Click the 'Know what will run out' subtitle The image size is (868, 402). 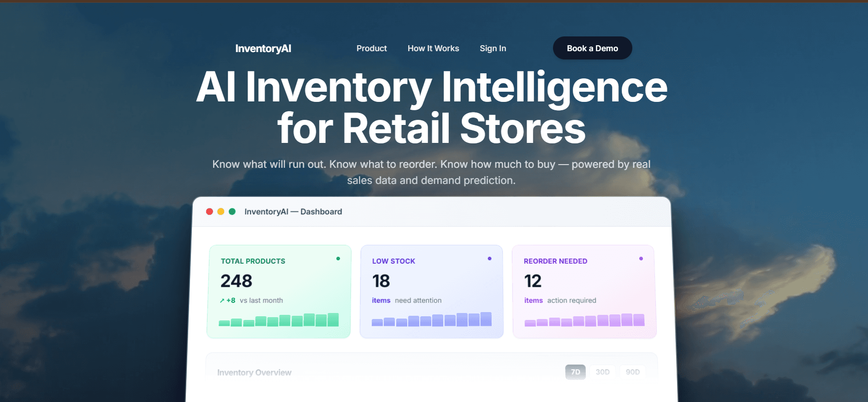click(431, 172)
